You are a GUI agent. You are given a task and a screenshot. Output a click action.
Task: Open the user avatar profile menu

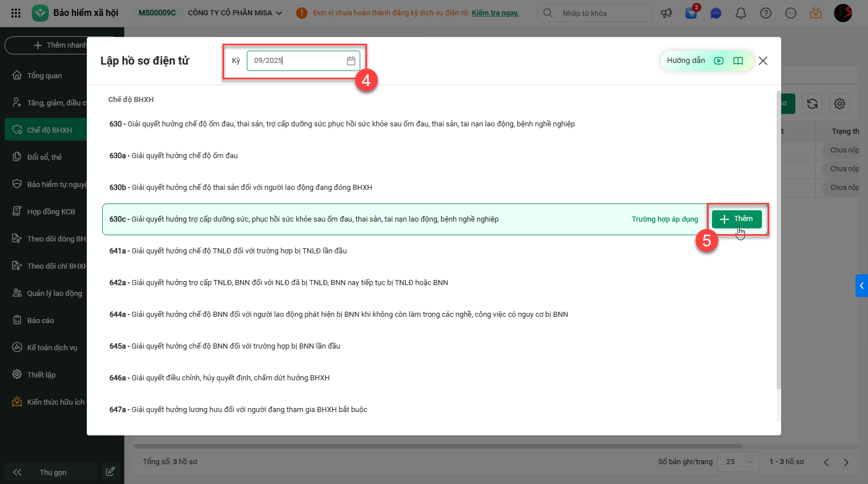(843, 12)
